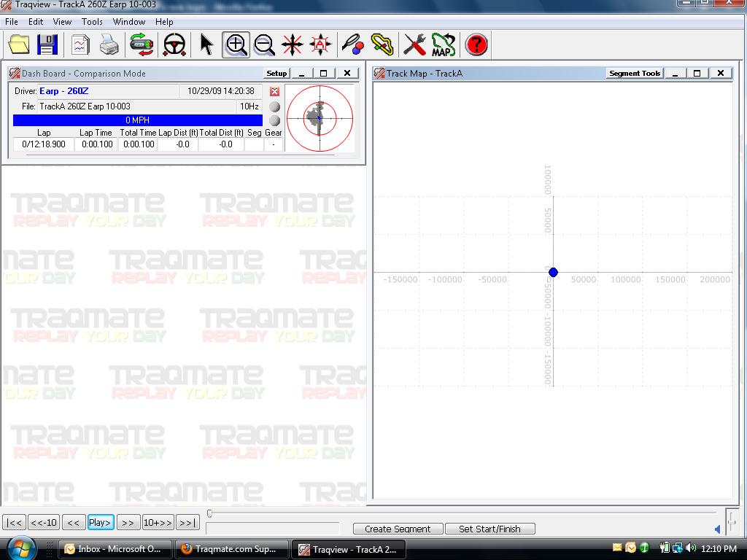Click the magnifier with red and blue dots icon
Image resolution: width=747 pixels, height=560 pixels.
point(353,44)
